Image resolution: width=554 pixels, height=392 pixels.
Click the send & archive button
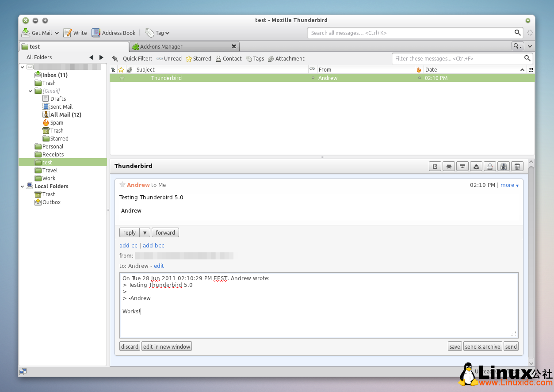pos(482,346)
